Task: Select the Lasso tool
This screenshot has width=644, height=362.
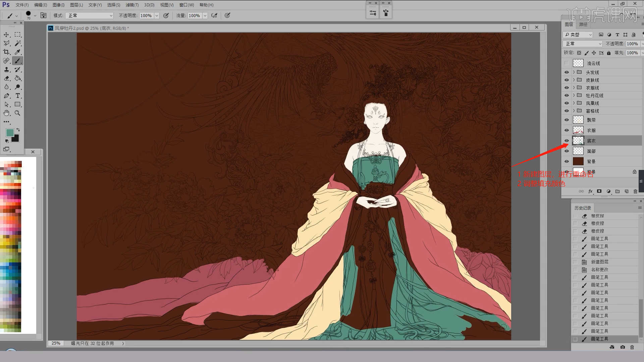Action: (6, 43)
